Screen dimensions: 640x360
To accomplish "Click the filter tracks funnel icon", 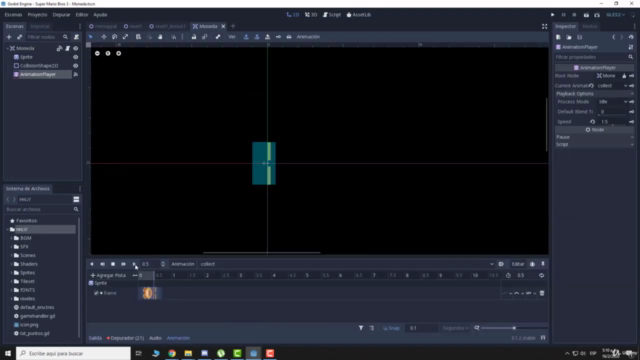I will pyautogui.click(x=361, y=328).
